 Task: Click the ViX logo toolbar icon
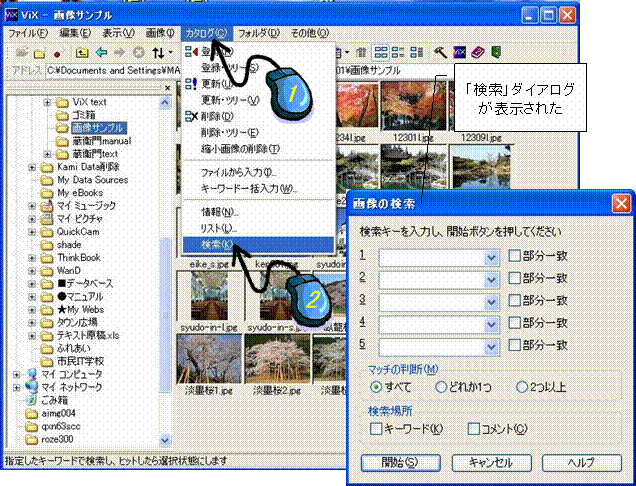pyautogui.click(x=458, y=51)
